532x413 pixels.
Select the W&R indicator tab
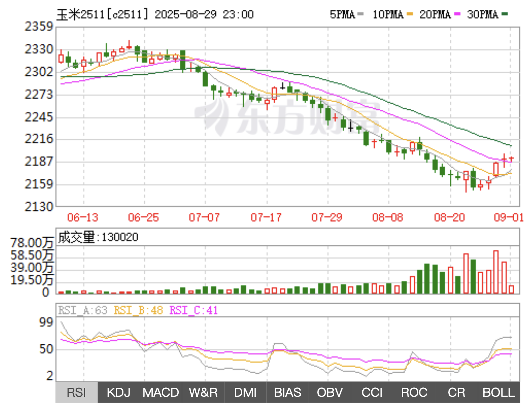203,393
